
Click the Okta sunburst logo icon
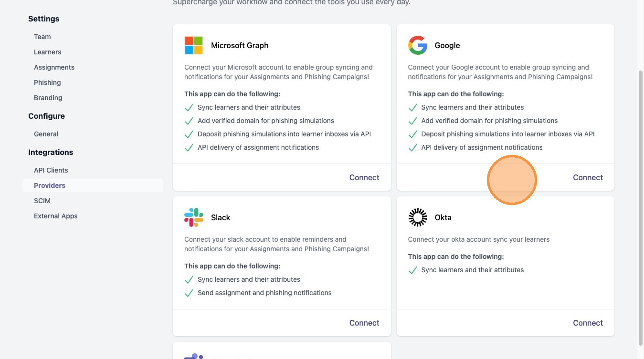click(417, 217)
